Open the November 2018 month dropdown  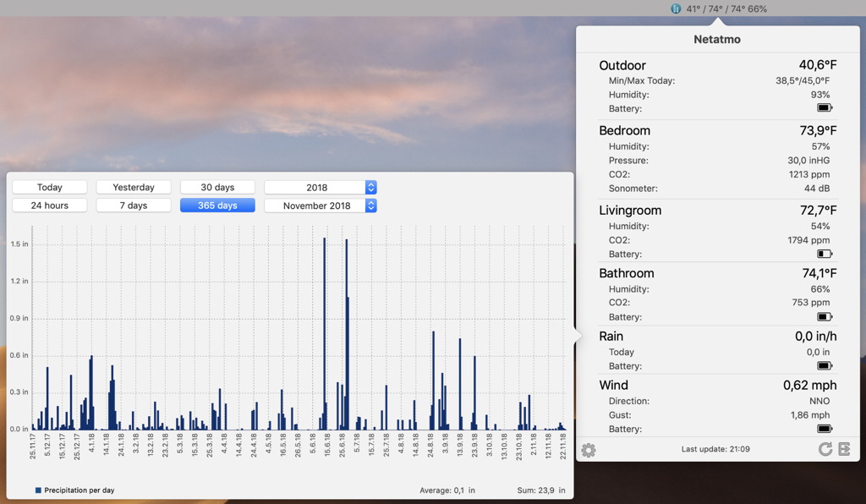coord(321,205)
